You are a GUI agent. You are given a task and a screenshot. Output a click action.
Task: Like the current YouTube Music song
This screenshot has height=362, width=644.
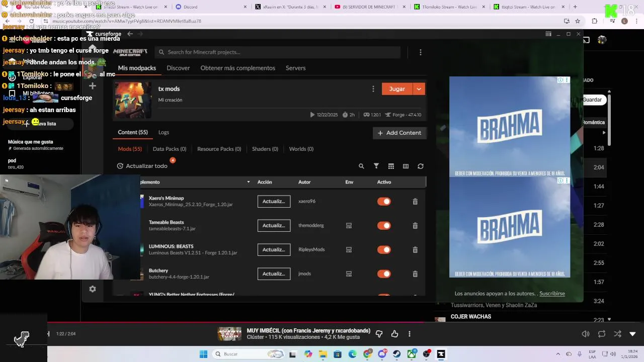394,334
